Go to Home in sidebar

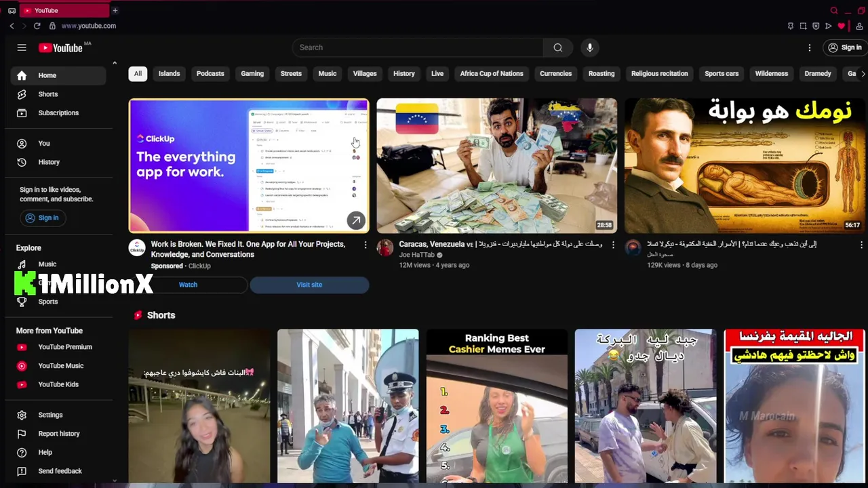click(58, 75)
